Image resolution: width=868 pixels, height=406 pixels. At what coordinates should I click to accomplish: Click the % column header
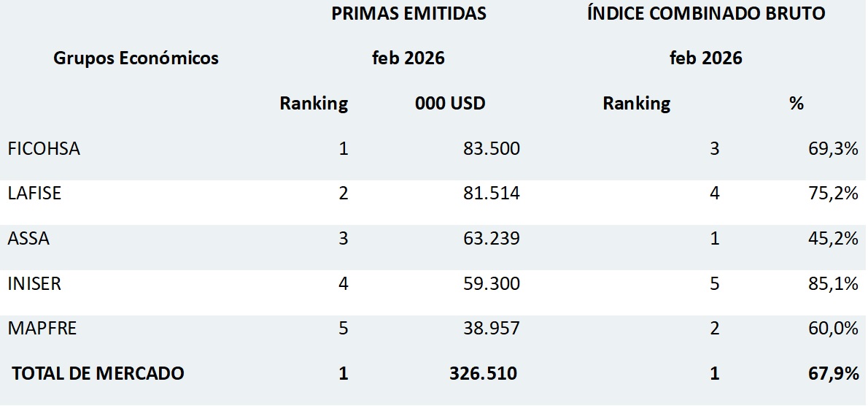(796, 104)
